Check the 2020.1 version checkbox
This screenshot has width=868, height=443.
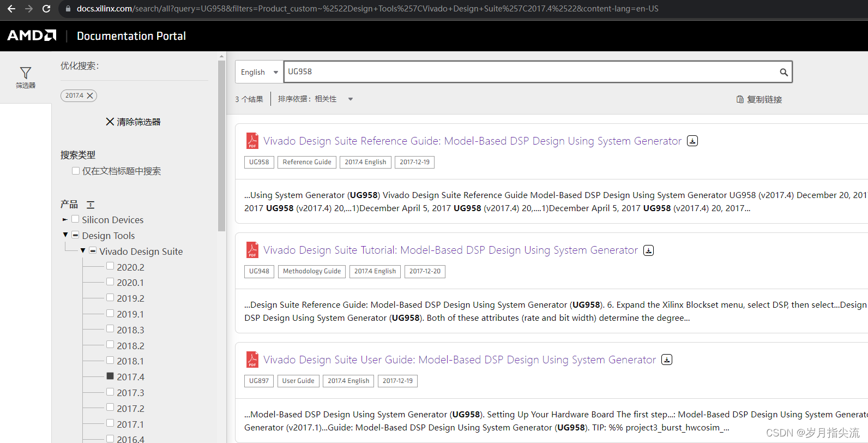pos(110,282)
